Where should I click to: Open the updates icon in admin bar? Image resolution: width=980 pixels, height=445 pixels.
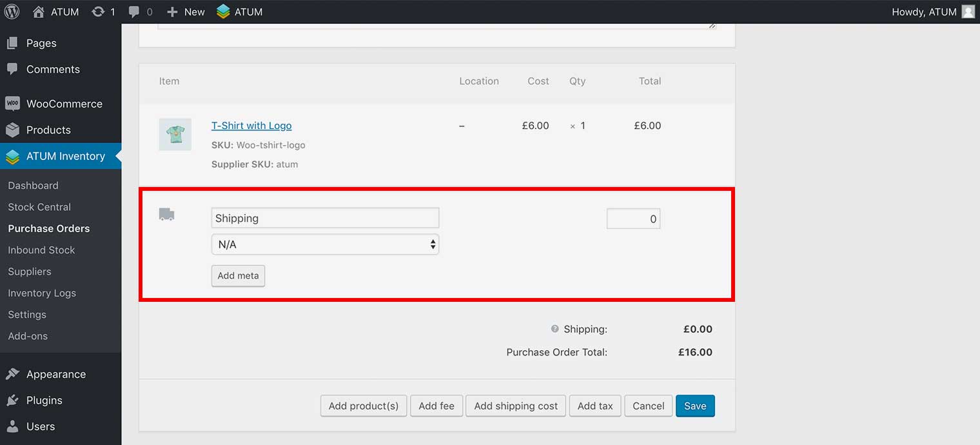[x=98, y=12]
